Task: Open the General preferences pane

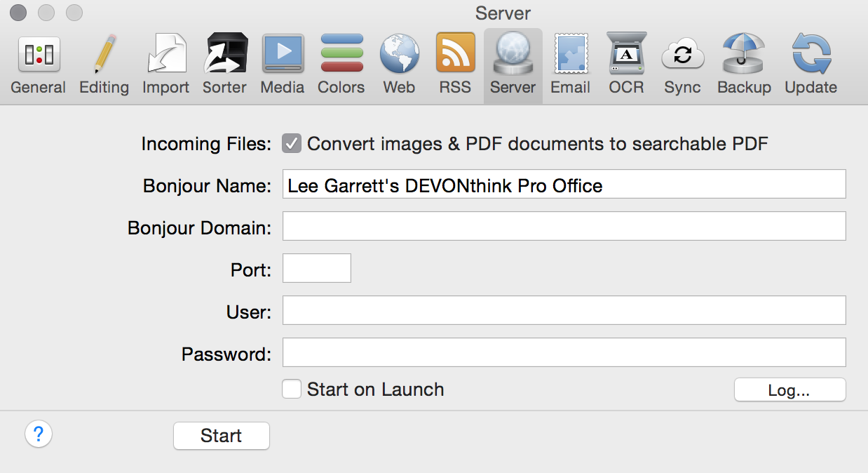Action: tap(38, 65)
